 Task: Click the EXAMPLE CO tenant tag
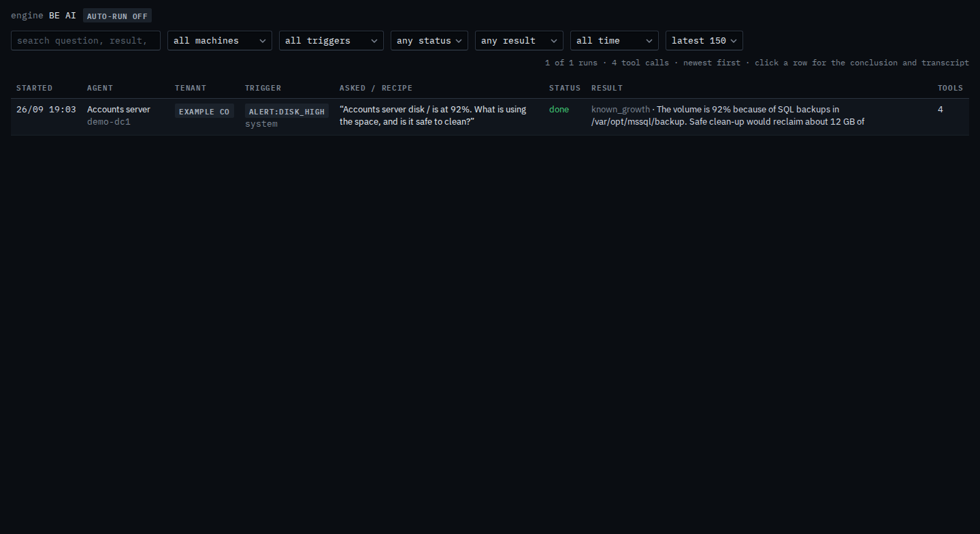(204, 111)
